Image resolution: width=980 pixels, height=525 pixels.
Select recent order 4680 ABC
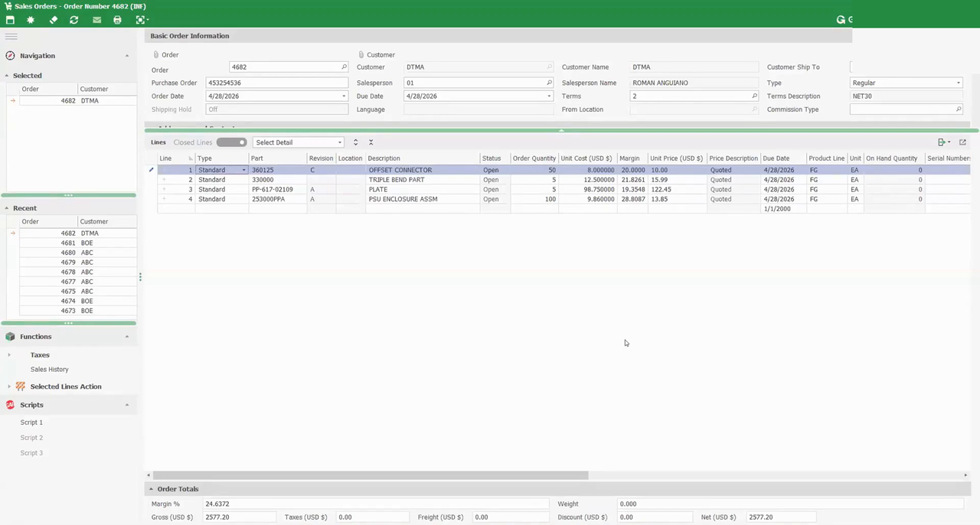pyautogui.click(x=78, y=253)
